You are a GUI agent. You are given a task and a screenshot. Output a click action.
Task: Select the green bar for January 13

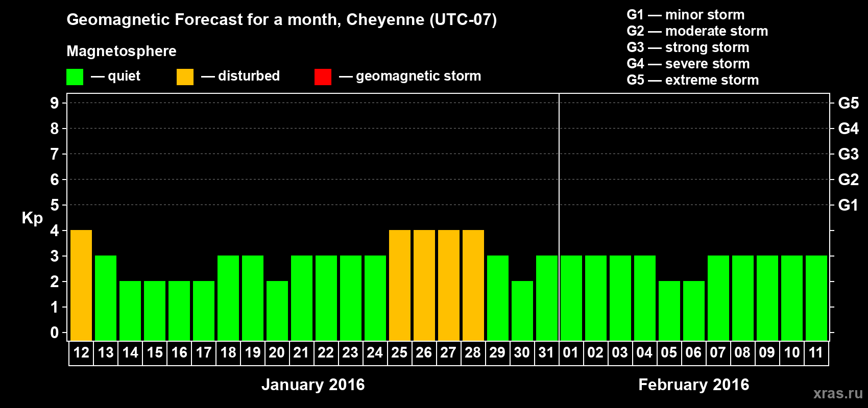[106, 298]
